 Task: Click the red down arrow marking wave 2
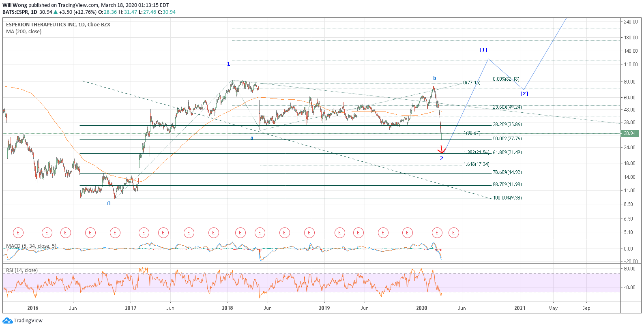442,149
